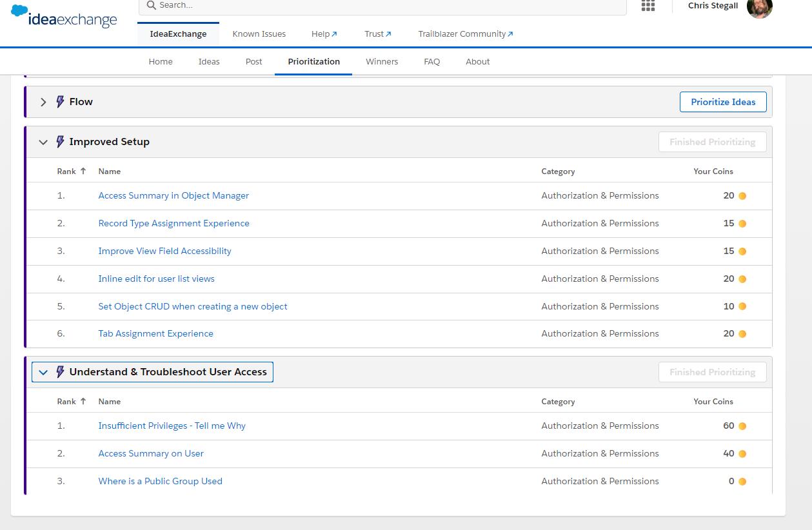Viewport: 812px width, 530px height.
Task: Click the Rank sort arrow in Improved Setup
Action: pos(83,172)
